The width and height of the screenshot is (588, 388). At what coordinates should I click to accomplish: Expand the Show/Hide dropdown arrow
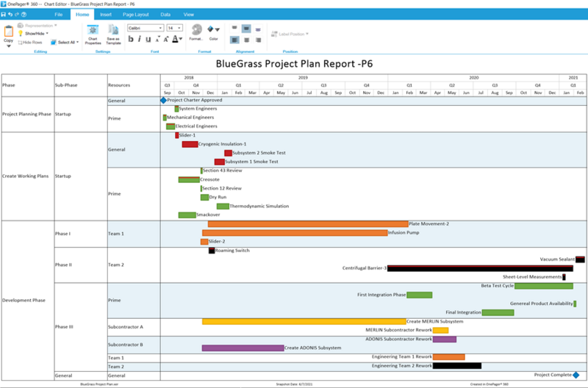pos(47,33)
